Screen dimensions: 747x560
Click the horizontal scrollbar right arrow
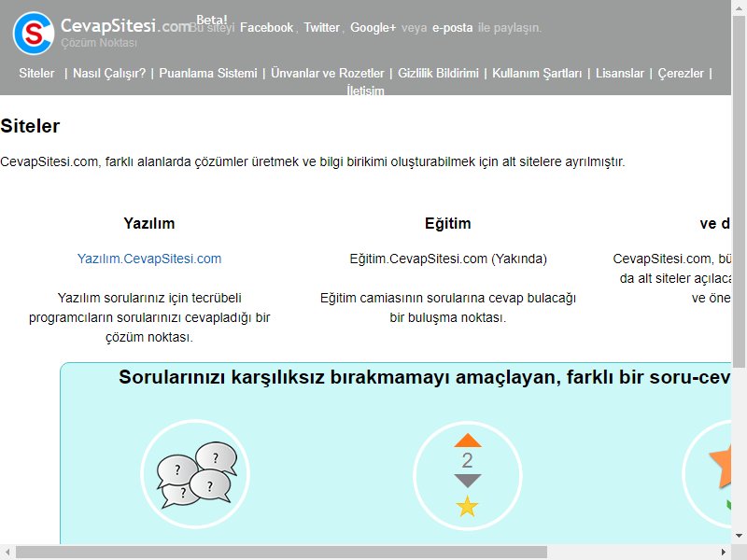pyautogui.click(x=724, y=553)
